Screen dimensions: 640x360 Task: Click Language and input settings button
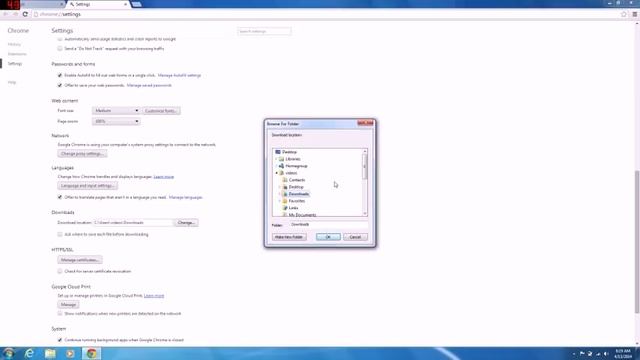87,186
